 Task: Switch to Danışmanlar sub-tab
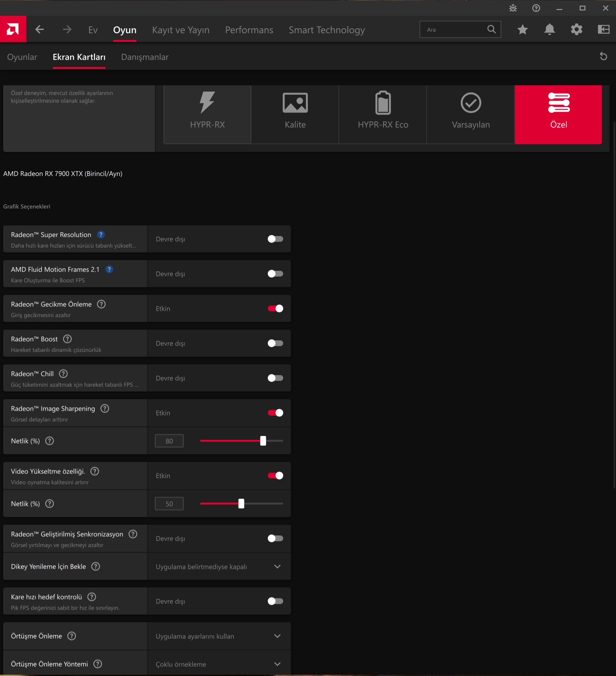click(x=145, y=57)
